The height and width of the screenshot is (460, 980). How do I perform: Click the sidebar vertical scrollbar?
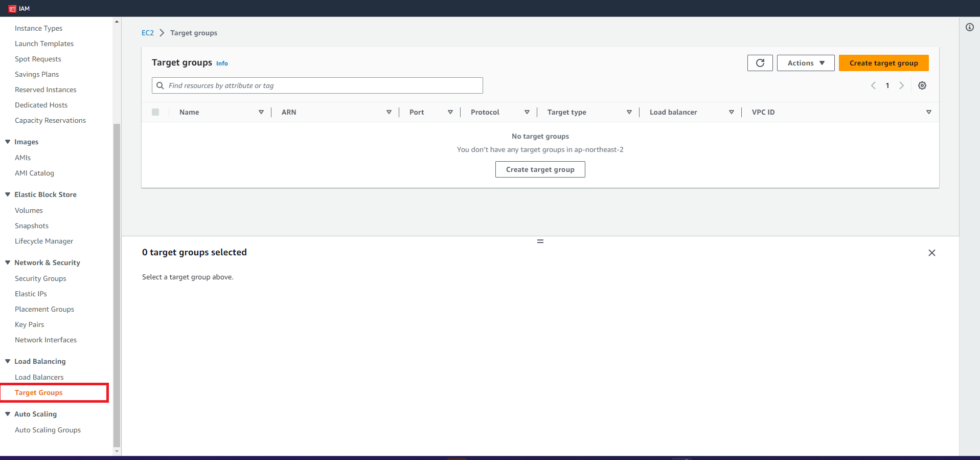117,286
